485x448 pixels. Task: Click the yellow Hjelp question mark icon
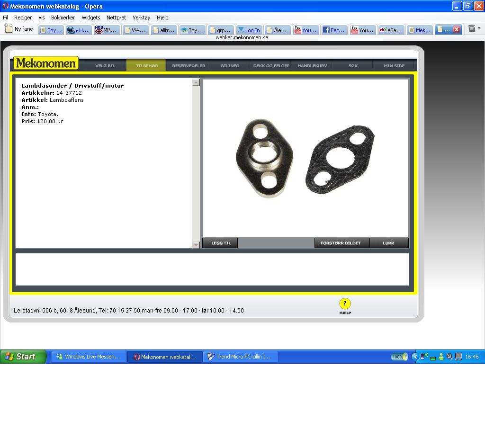click(x=345, y=304)
